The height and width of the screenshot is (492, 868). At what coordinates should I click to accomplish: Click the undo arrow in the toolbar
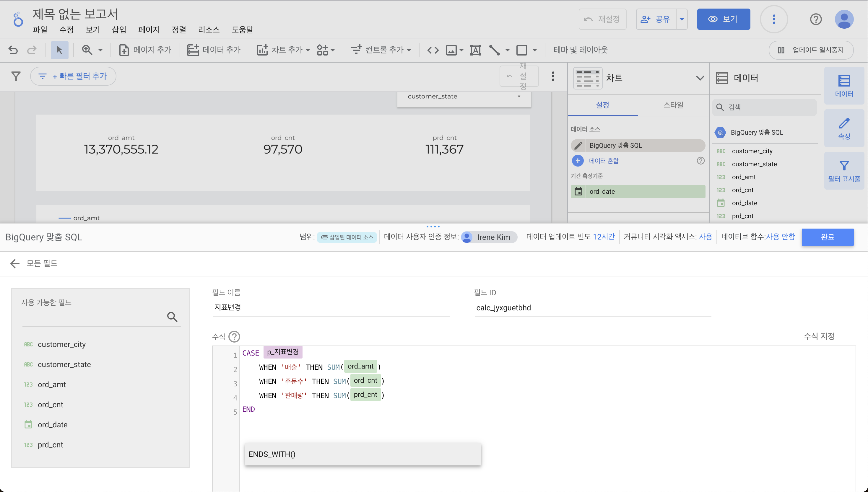click(x=13, y=50)
